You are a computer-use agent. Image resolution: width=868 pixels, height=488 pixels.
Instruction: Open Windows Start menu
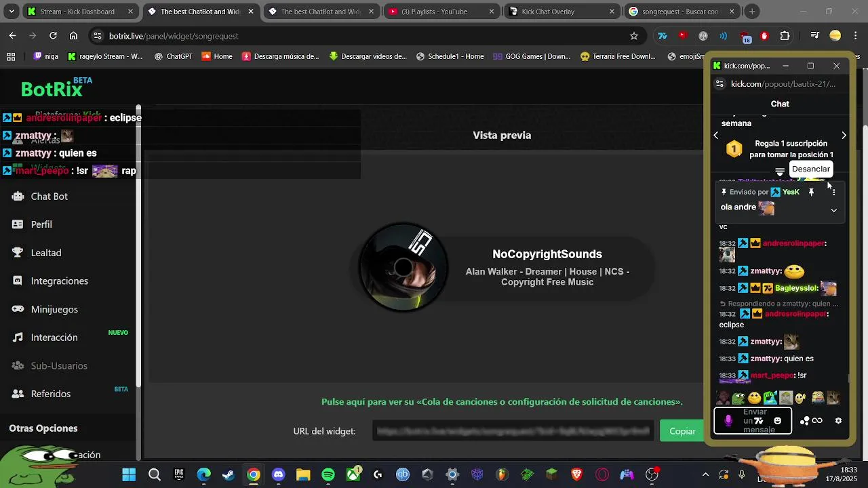[x=129, y=474]
